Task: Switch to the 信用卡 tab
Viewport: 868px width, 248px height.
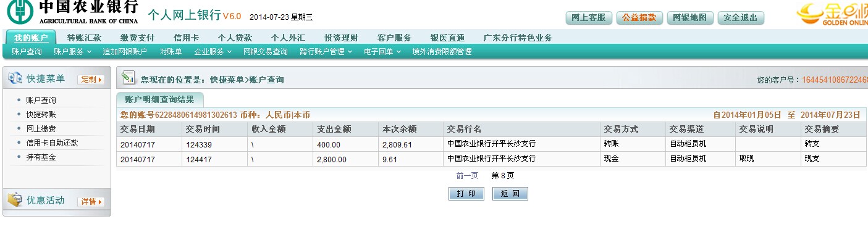Action: [x=187, y=38]
